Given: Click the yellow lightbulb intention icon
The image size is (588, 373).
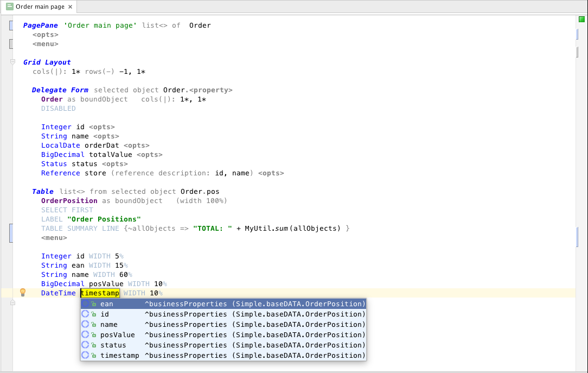Looking at the screenshot, I should pyautogui.click(x=23, y=293).
